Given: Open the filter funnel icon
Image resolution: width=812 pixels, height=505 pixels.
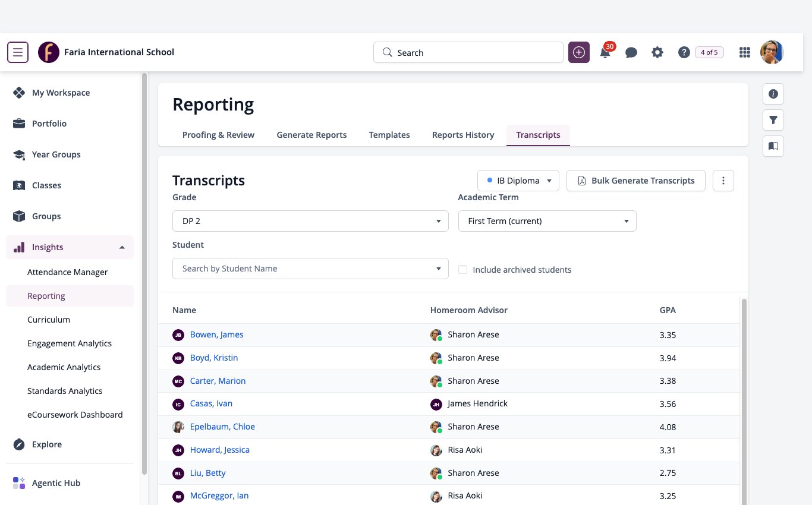Looking at the screenshot, I should (x=773, y=120).
